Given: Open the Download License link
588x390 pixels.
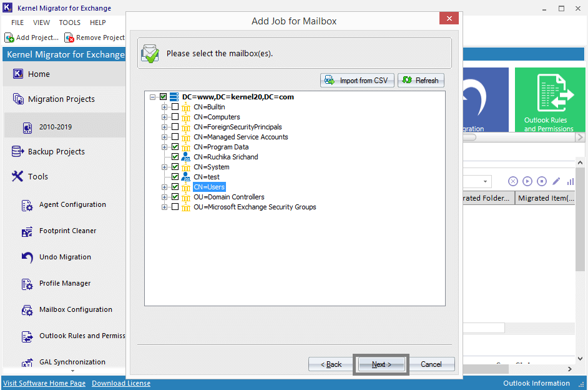Looking at the screenshot, I should point(121,383).
